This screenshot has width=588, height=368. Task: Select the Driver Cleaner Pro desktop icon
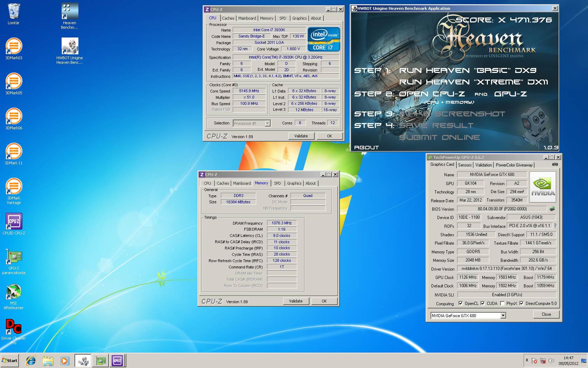(13, 331)
